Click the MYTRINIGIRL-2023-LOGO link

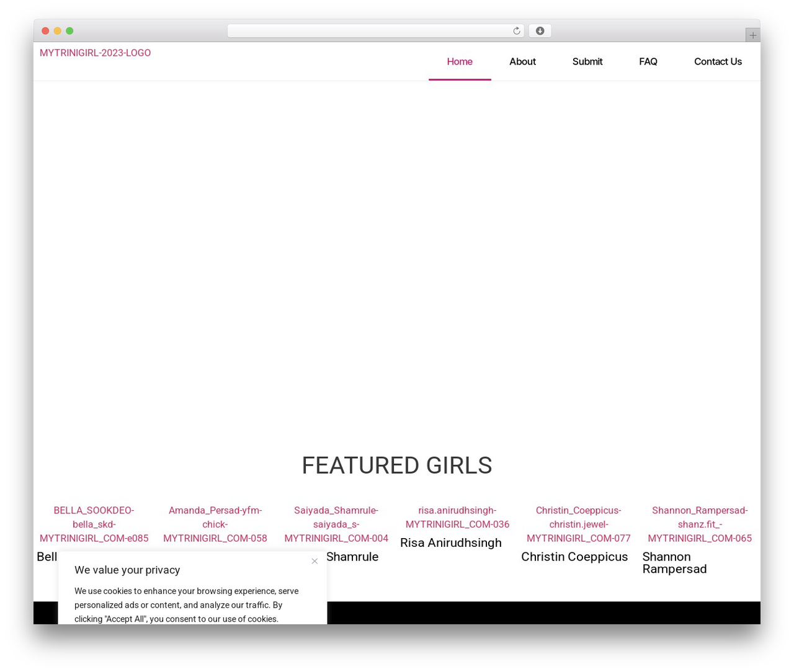coord(95,53)
